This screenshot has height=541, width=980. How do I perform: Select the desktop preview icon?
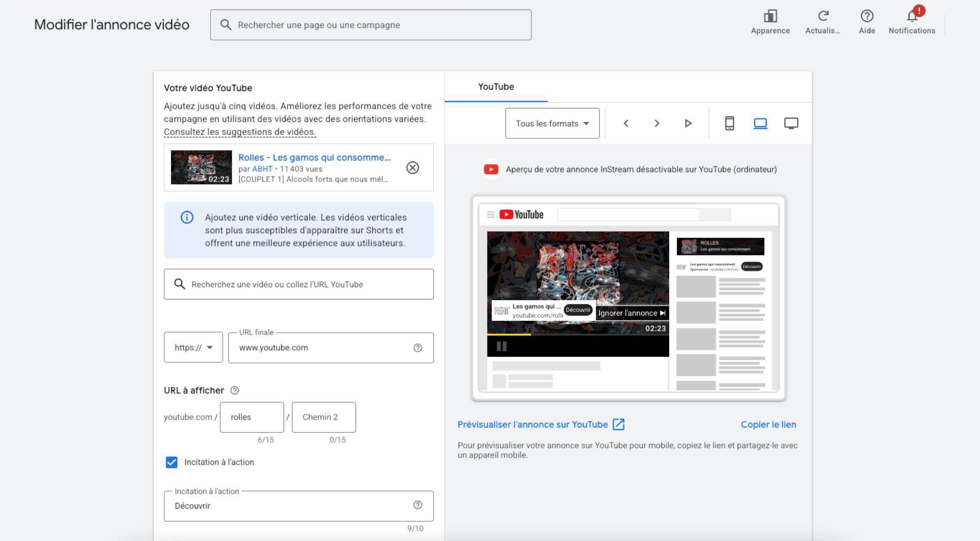tap(759, 123)
